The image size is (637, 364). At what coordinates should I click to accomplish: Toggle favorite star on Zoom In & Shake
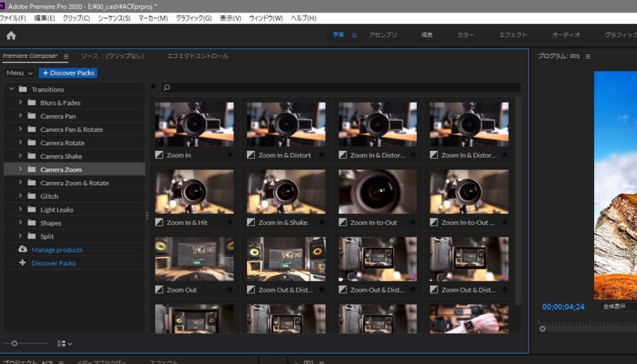[x=321, y=222]
